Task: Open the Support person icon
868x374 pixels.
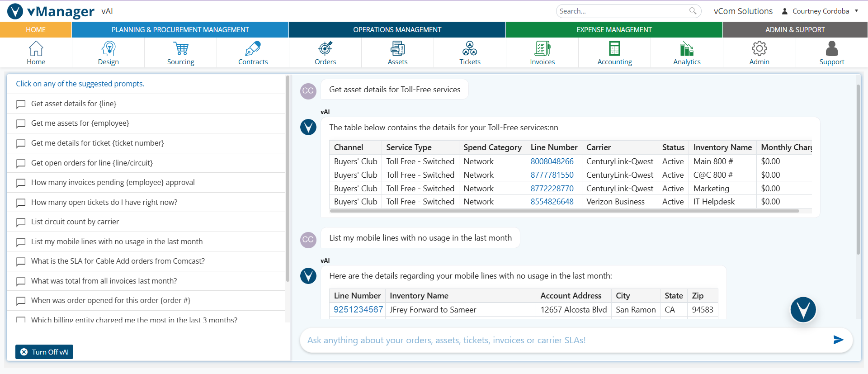Action: tap(832, 48)
